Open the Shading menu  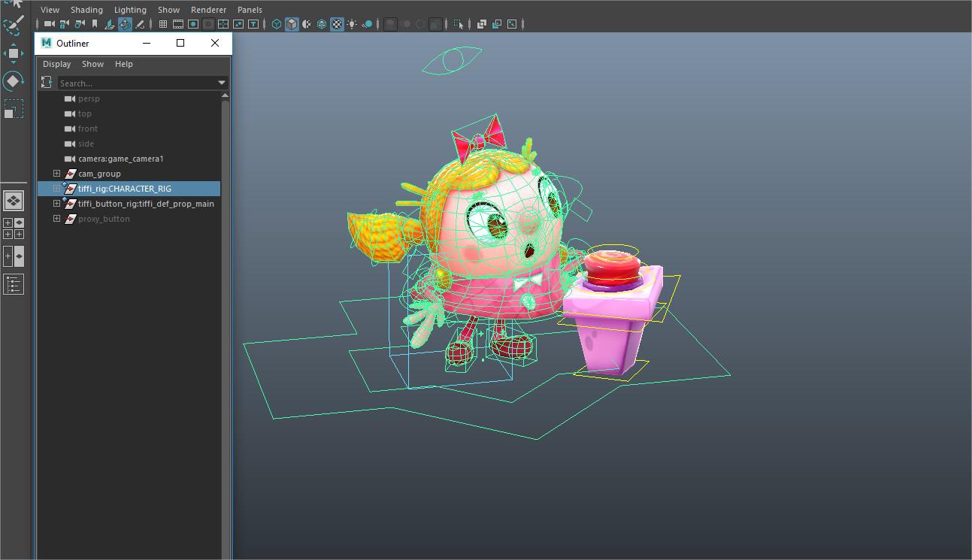(x=86, y=10)
